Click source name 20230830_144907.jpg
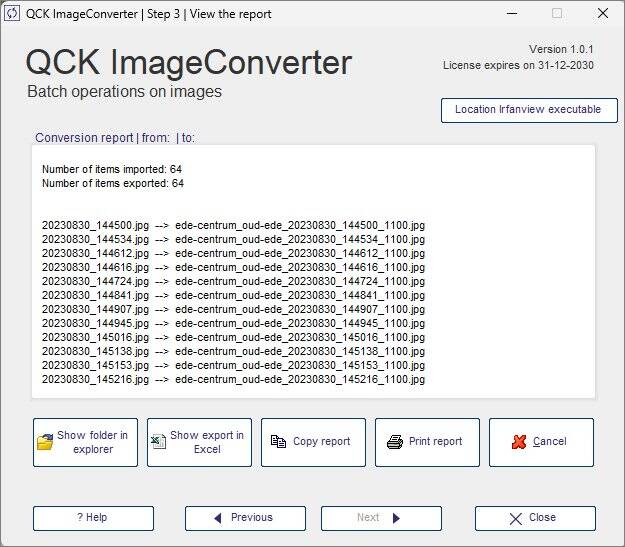 95,309
